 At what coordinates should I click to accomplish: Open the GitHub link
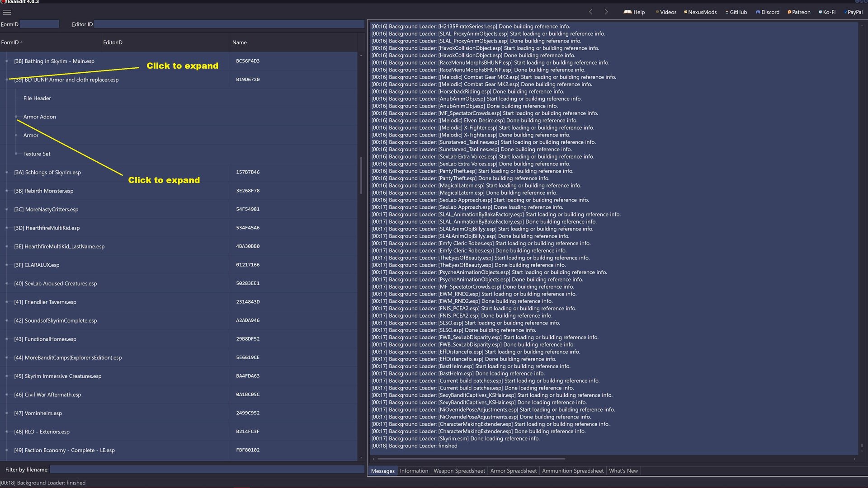[736, 12]
